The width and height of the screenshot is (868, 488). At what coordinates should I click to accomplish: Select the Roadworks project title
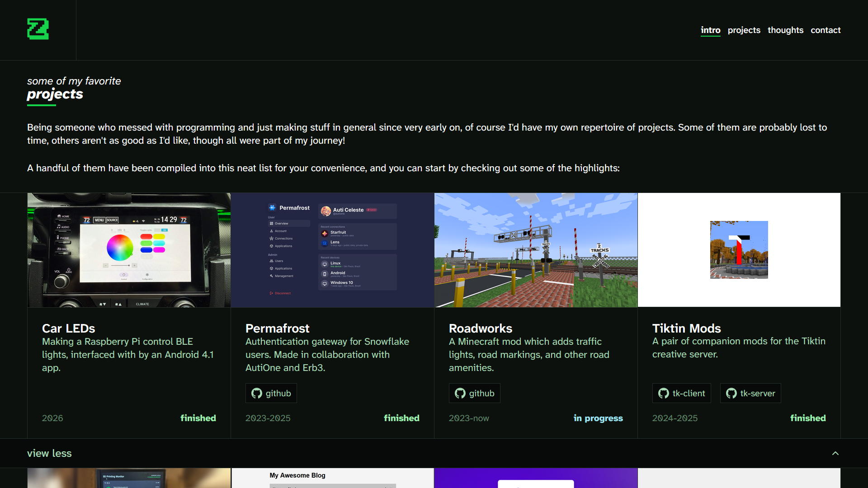click(481, 328)
